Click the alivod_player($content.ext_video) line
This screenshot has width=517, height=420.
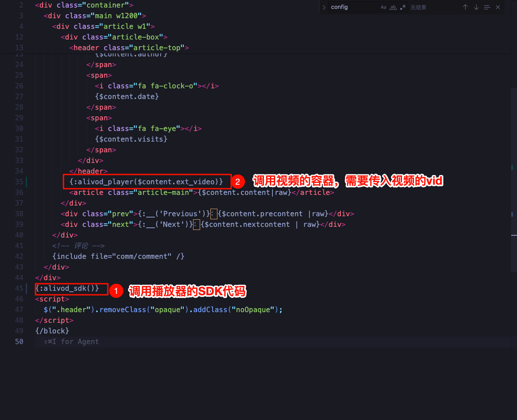click(x=146, y=182)
